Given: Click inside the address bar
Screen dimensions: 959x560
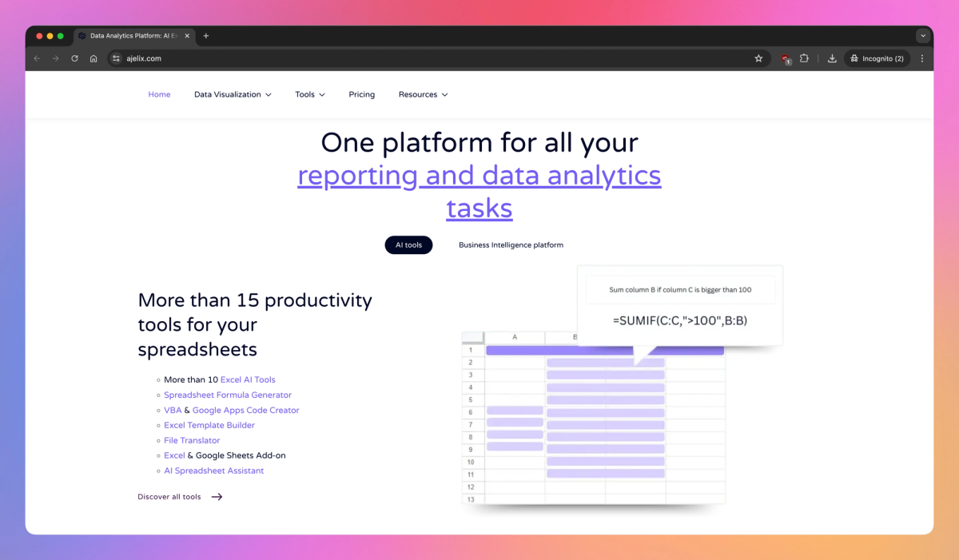Looking at the screenshot, I should pyautogui.click(x=320, y=58).
